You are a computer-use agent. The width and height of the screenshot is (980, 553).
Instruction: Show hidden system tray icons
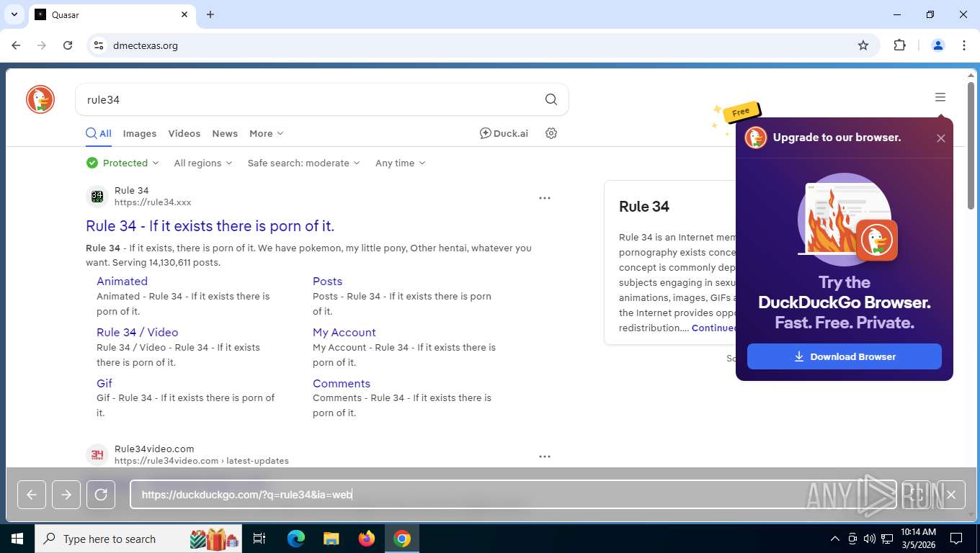835,539
